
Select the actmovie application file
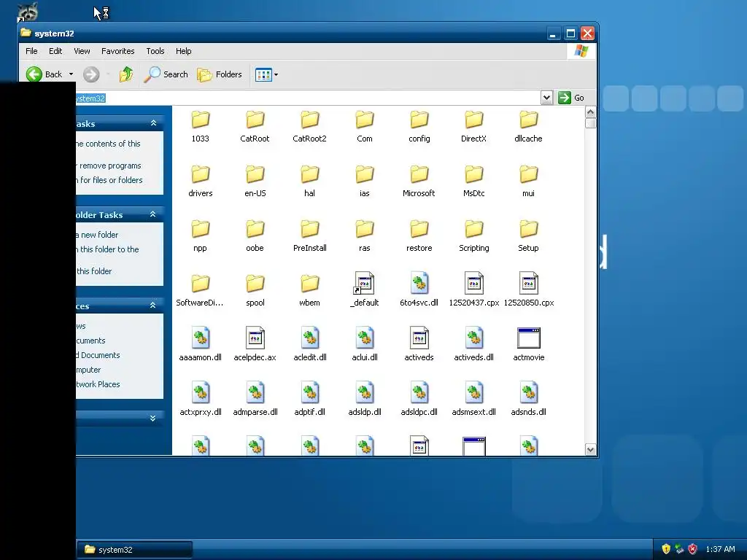pyautogui.click(x=528, y=345)
